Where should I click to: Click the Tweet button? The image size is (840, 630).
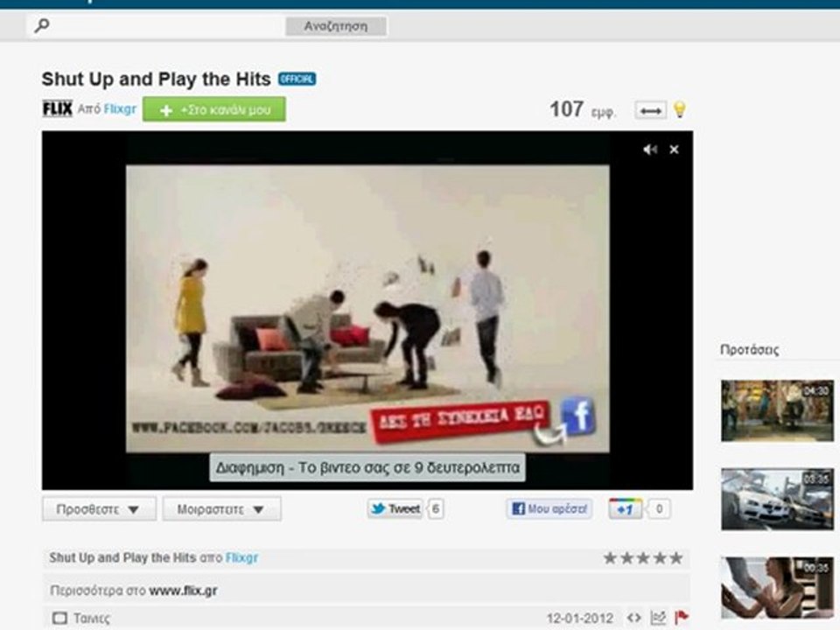point(395,509)
